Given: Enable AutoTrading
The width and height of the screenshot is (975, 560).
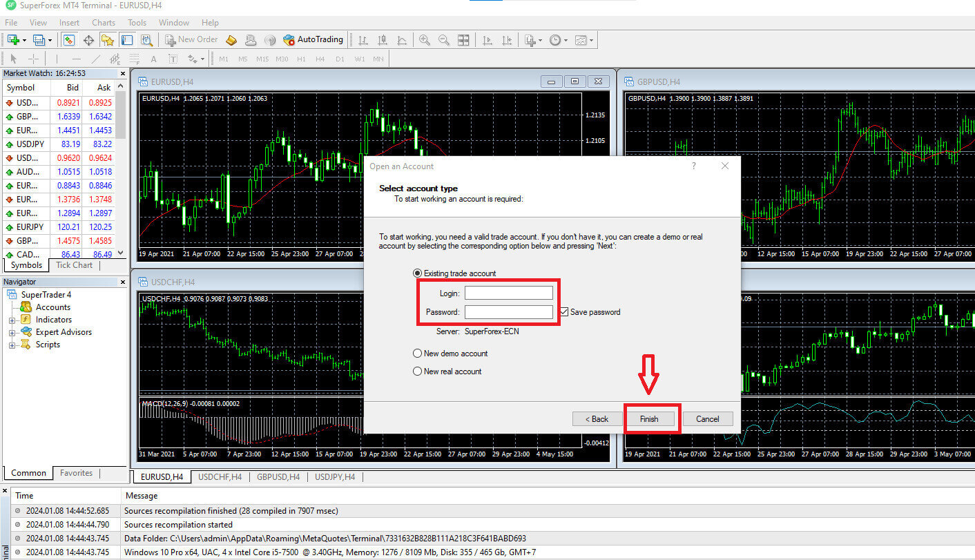Looking at the screenshot, I should 313,39.
